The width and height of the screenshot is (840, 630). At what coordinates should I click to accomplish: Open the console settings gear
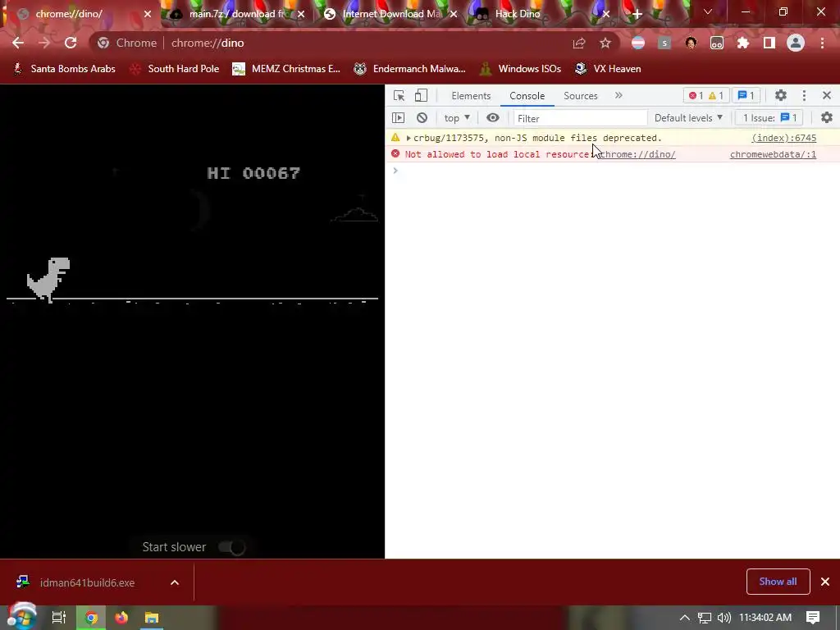[x=827, y=117]
